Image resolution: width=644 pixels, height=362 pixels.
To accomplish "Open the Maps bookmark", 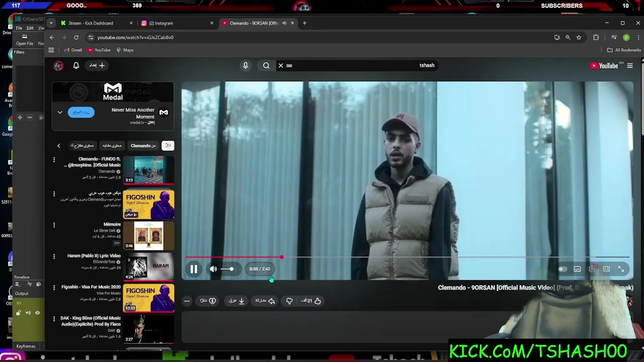I will click(x=125, y=50).
